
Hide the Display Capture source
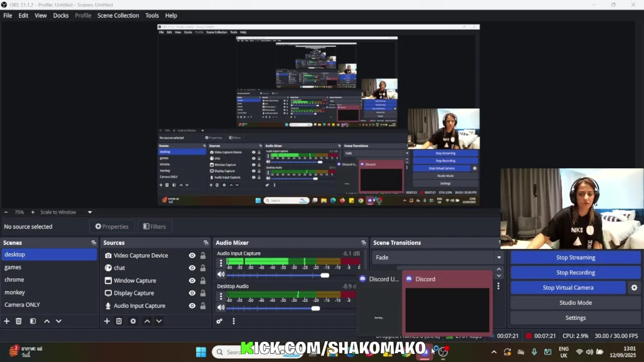tap(192, 293)
